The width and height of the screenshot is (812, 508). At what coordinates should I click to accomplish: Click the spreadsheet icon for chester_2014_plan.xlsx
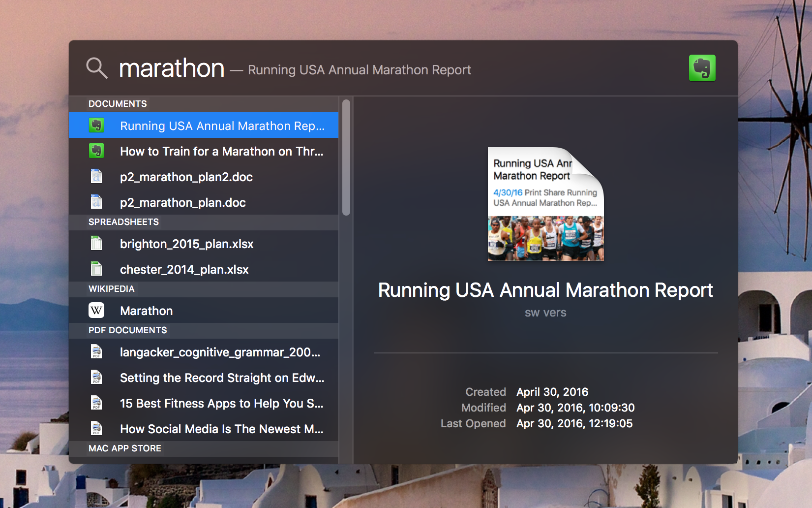point(96,269)
